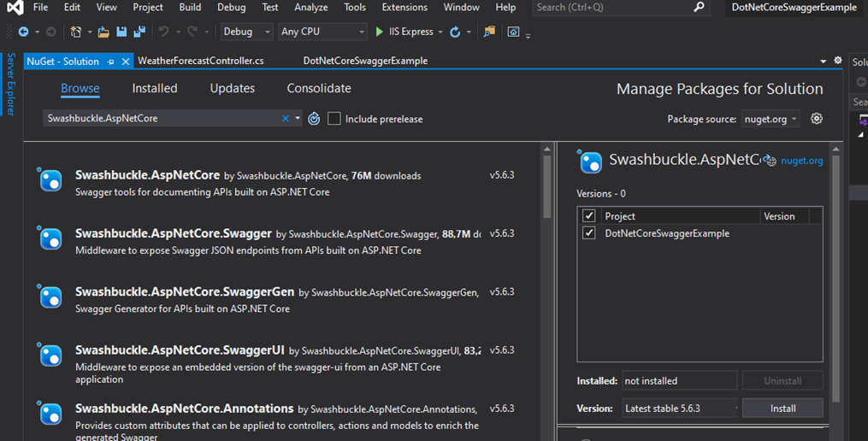This screenshot has width=868, height=441.
Task: Select the Swashbuckle.AspNetCore.SwaggerGen package title
Action: coord(185,291)
